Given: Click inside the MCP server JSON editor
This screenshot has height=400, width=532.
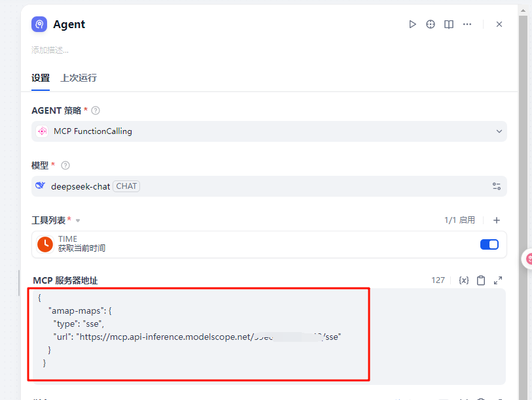Looking at the screenshot, I should [196, 333].
